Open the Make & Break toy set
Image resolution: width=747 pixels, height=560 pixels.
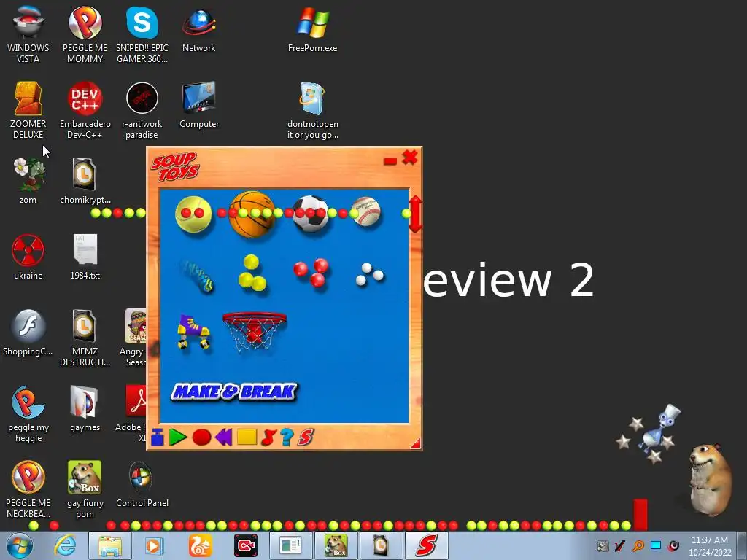[233, 392]
